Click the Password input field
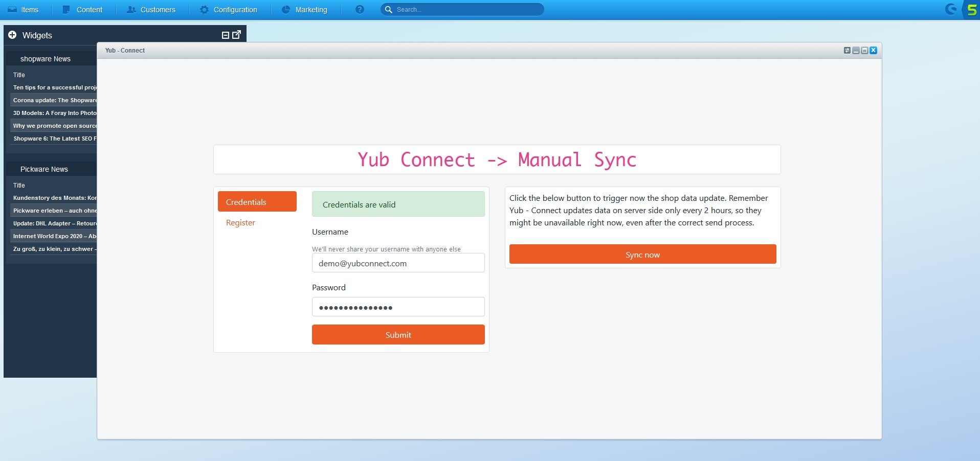980x461 pixels. pyautogui.click(x=398, y=307)
